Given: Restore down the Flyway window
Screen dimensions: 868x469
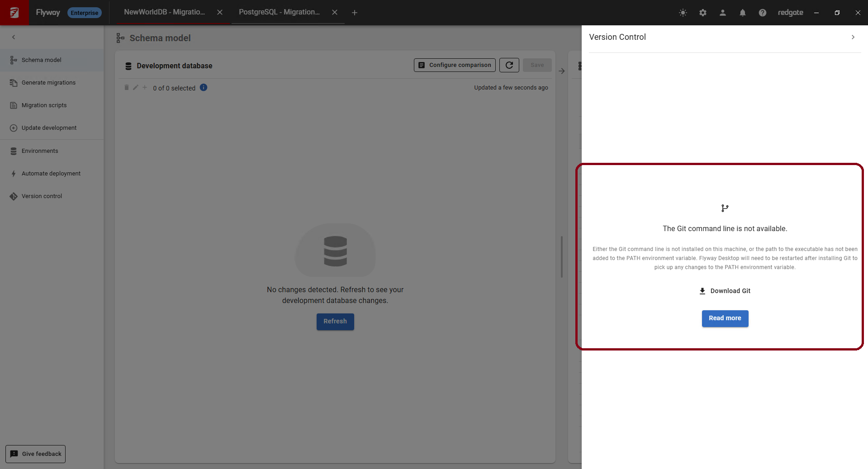Looking at the screenshot, I should (837, 13).
